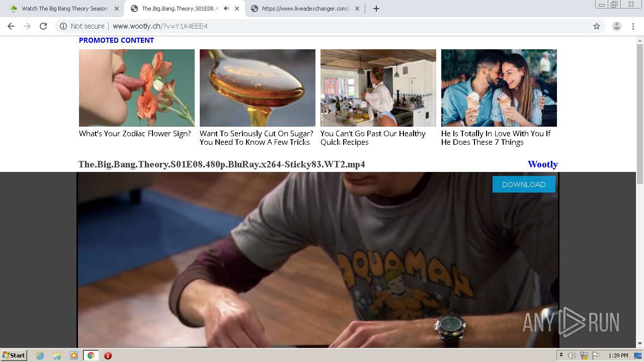
Task: Open the Not secure site info icon
Action: 63,26
